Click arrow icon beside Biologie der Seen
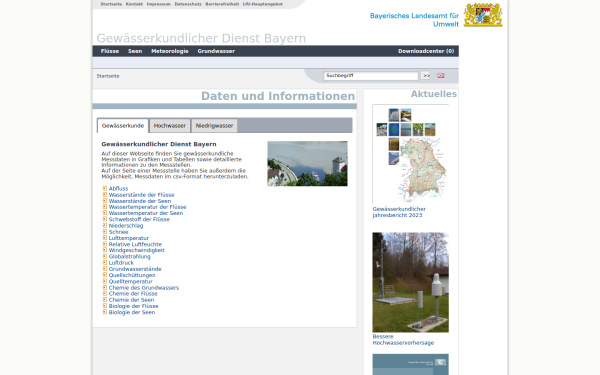The height and width of the screenshot is (375, 600). (x=104, y=312)
